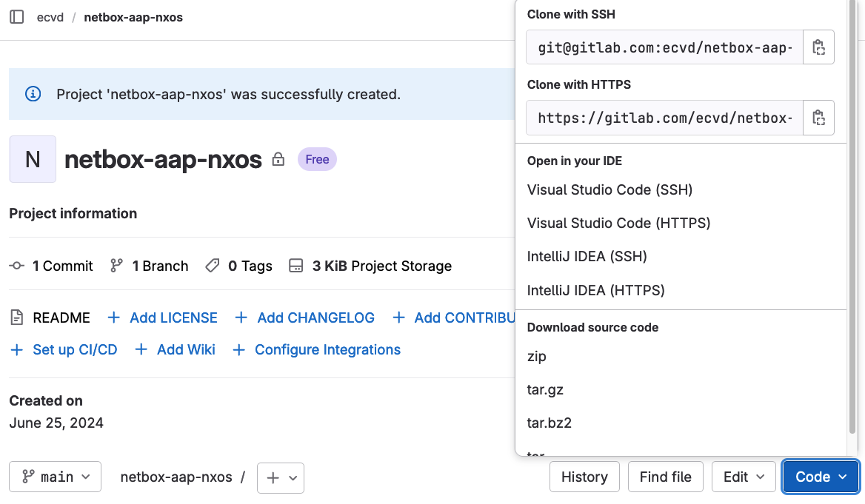This screenshot has width=865, height=504.
Task: Click Set up CI/CD
Action: tap(64, 349)
